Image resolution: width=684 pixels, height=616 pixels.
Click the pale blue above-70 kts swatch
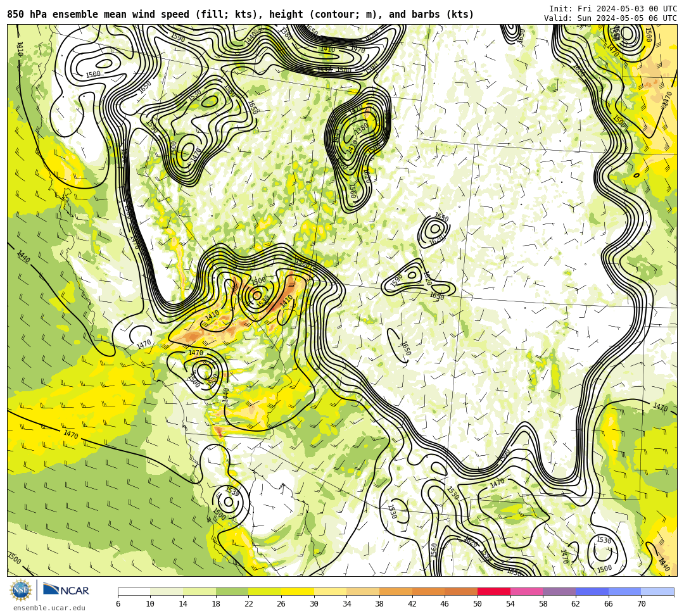[657, 591]
